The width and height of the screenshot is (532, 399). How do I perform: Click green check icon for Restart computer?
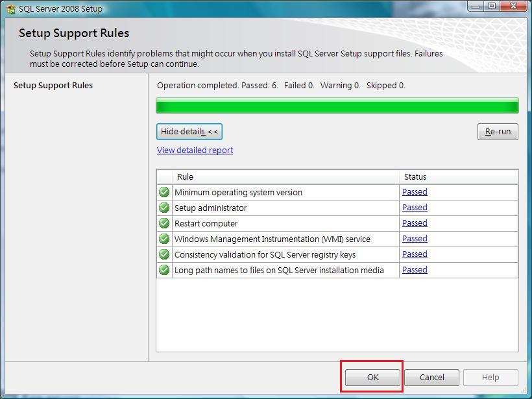coord(164,223)
